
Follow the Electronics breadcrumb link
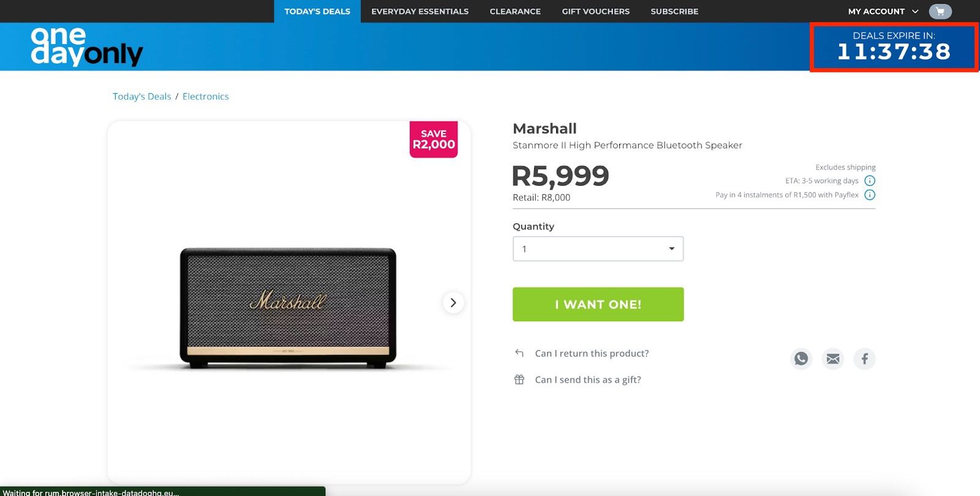click(x=205, y=96)
